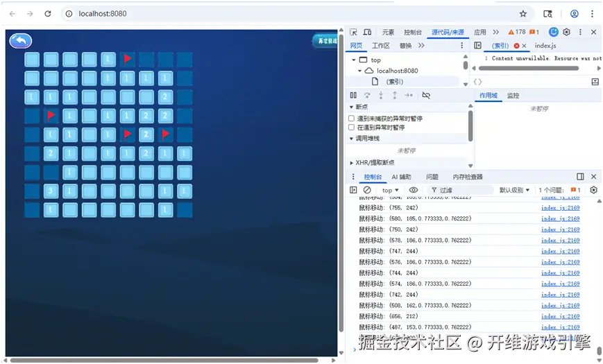Go back in browser history
603x364 pixels.
pos(12,14)
